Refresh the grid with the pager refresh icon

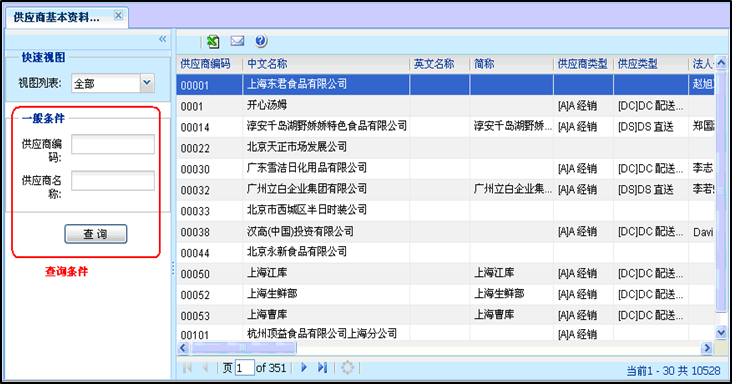[x=347, y=368]
